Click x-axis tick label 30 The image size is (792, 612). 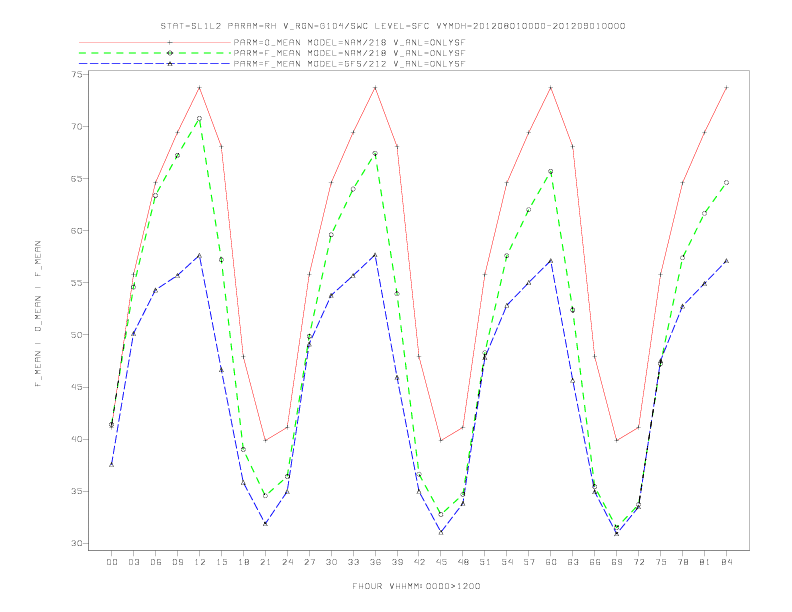pos(331,562)
